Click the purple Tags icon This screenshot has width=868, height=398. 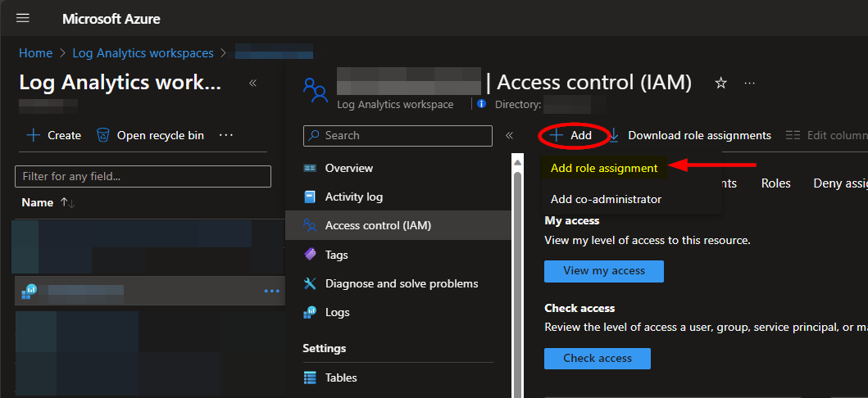pos(310,255)
